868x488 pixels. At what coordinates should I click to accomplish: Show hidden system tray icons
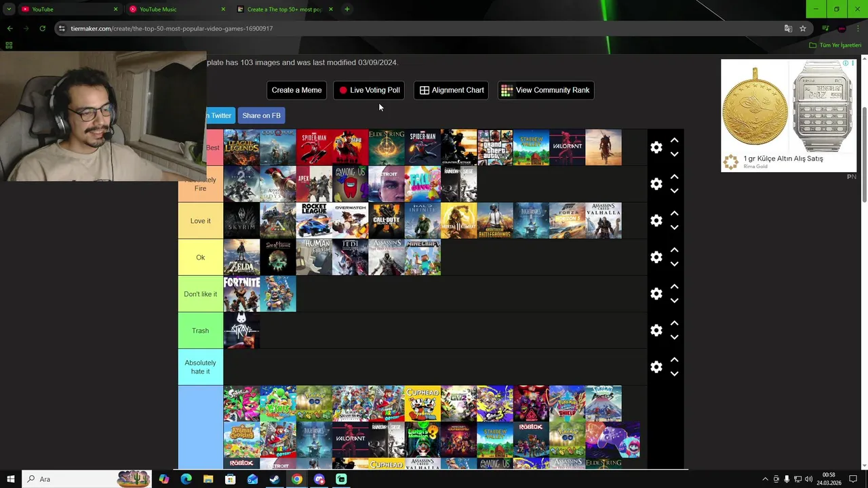766,479
